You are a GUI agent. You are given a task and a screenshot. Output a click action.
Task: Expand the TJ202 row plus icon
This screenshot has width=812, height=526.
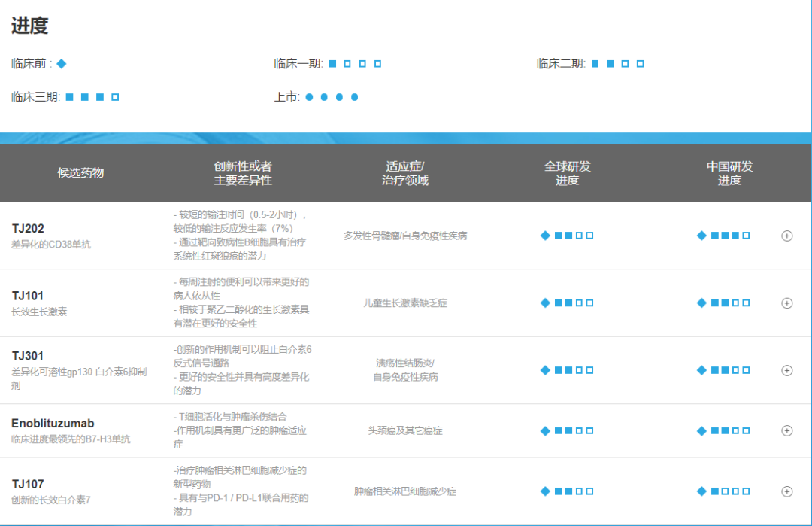[x=787, y=236]
